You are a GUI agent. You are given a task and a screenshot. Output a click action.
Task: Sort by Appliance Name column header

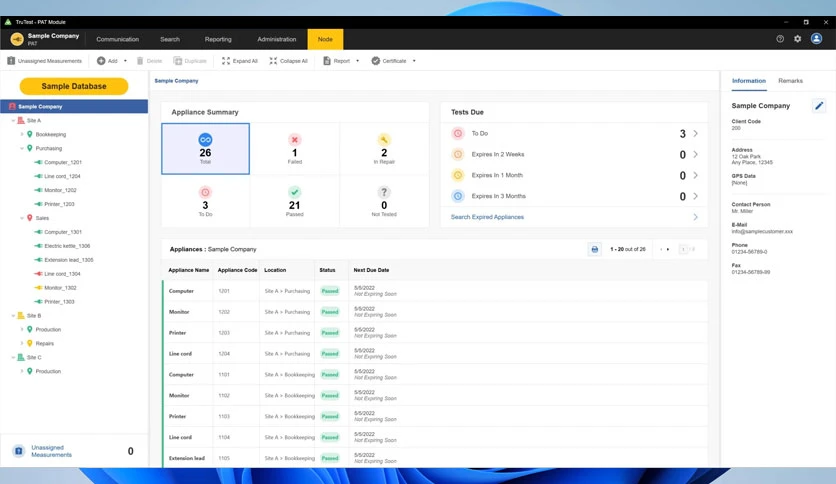[189, 270]
